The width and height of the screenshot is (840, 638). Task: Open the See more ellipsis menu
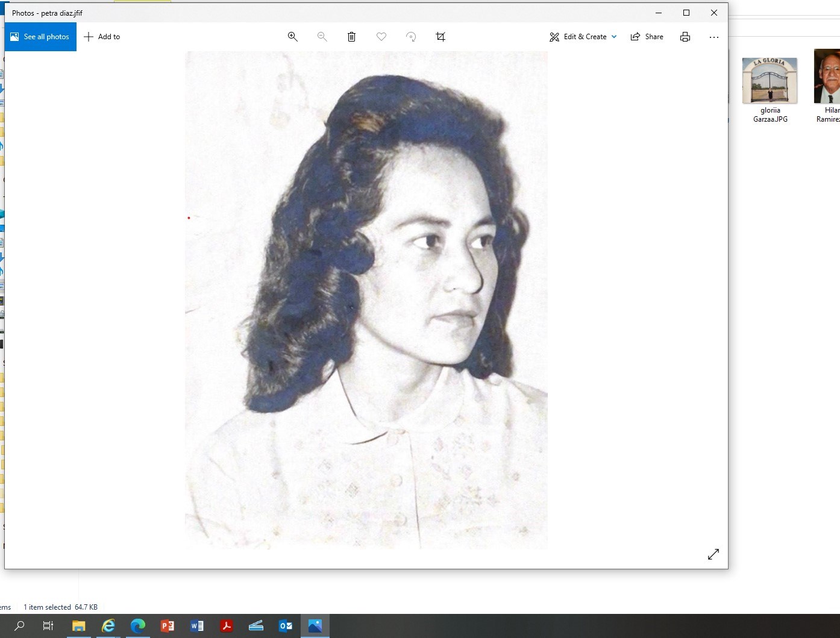pyautogui.click(x=714, y=36)
